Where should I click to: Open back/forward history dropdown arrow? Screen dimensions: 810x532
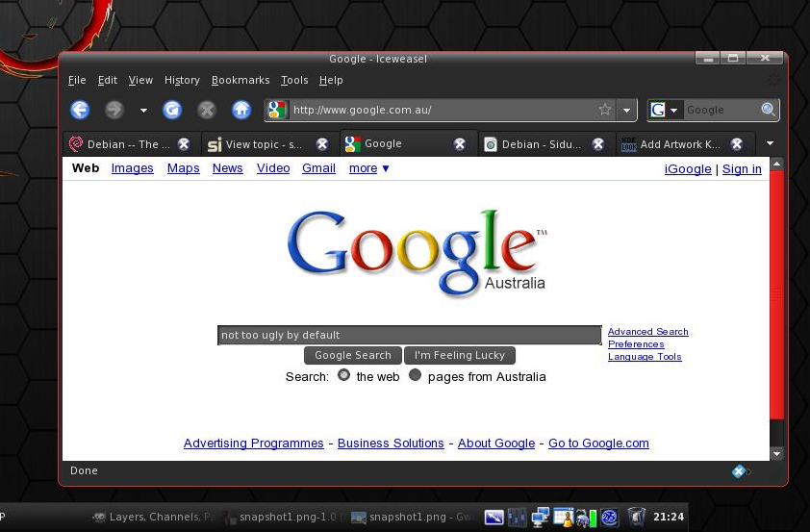[x=143, y=110]
